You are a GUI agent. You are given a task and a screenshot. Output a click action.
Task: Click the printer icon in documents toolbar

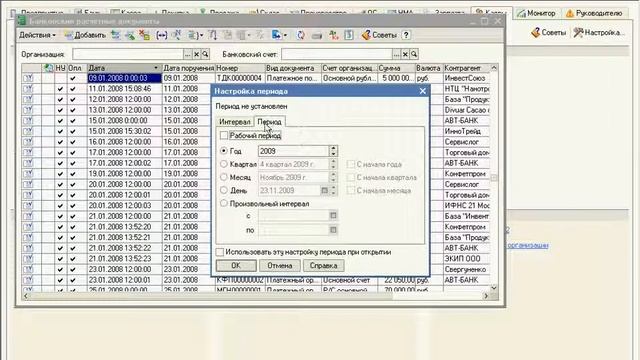(317, 36)
